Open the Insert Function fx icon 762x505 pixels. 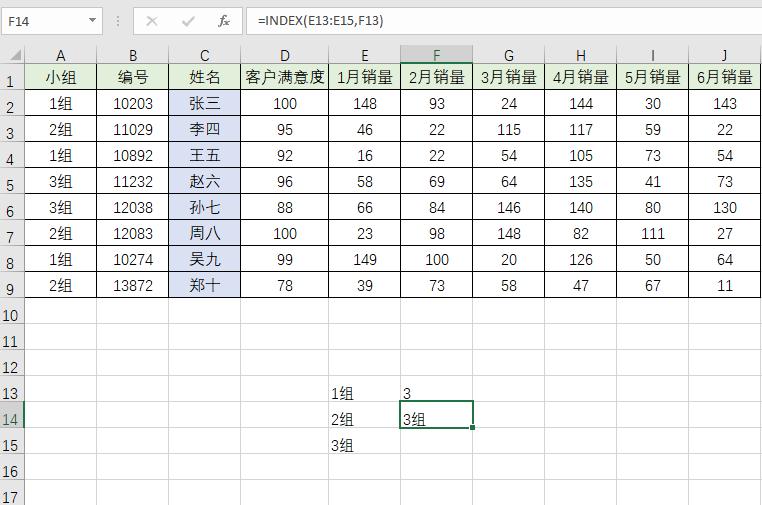224,21
